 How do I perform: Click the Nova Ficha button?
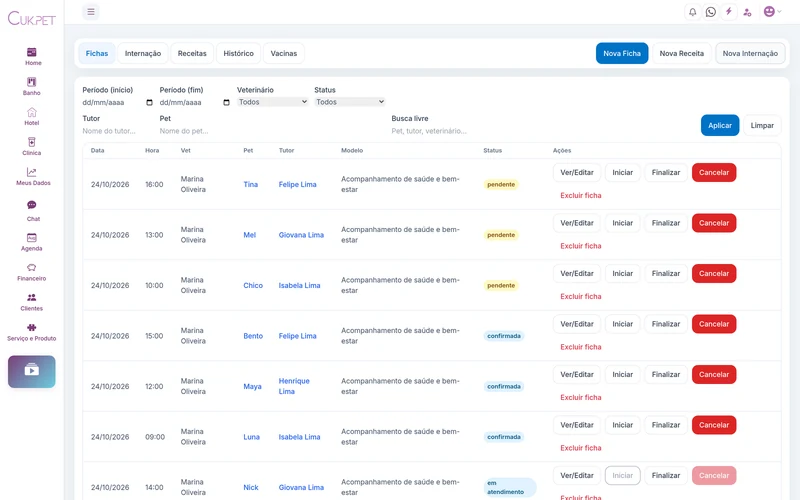pyautogui.click(x=622, y=53)
